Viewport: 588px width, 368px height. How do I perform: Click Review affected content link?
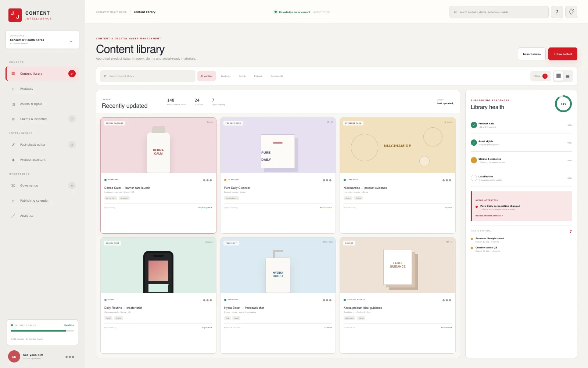coord(489,216)
